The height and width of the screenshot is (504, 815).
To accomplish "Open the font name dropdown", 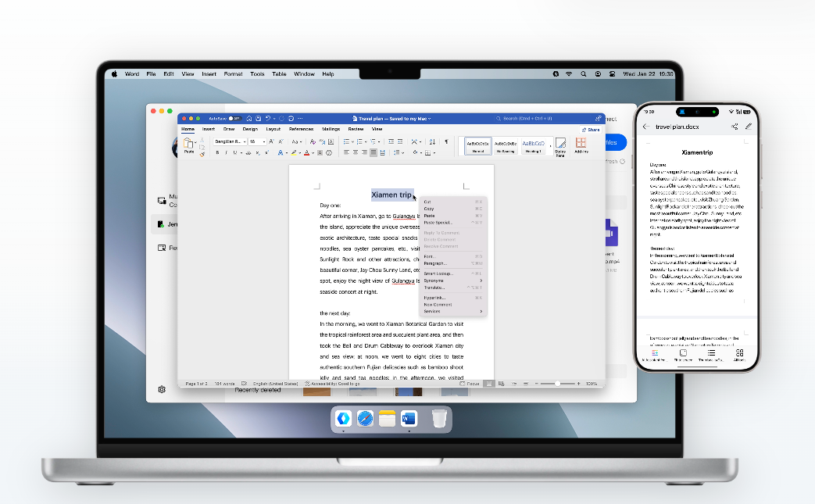I will click(231, 141).
